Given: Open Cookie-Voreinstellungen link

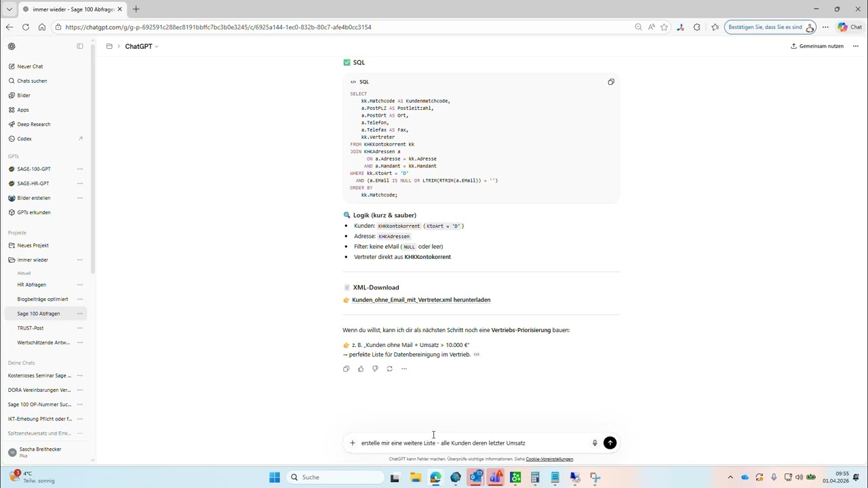Looking at the screenshot, I should coord(549,459).
